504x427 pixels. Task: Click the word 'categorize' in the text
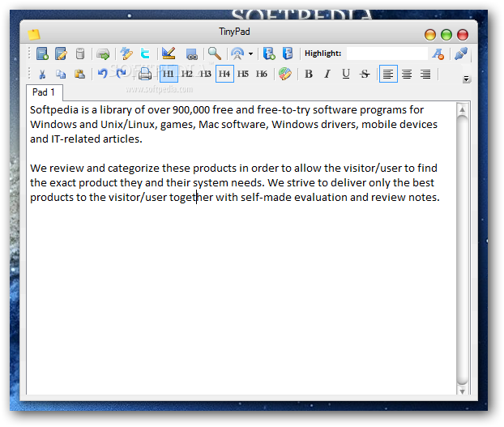(x=134, y=168)
